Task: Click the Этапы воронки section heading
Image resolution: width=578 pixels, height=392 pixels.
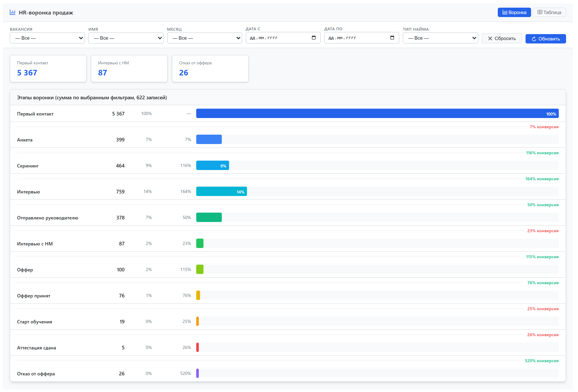Action: click(92, 98)
